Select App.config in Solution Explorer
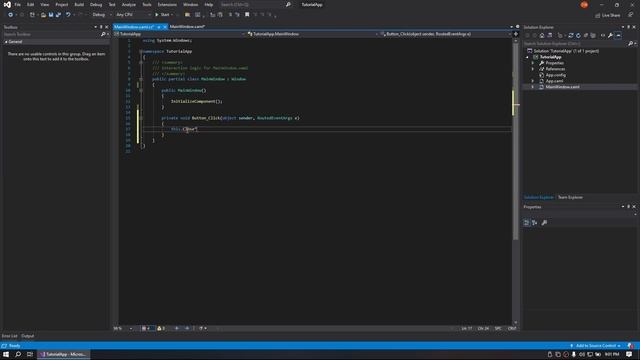The height and width of the screenshot is (360, 640). coord(556,75)
